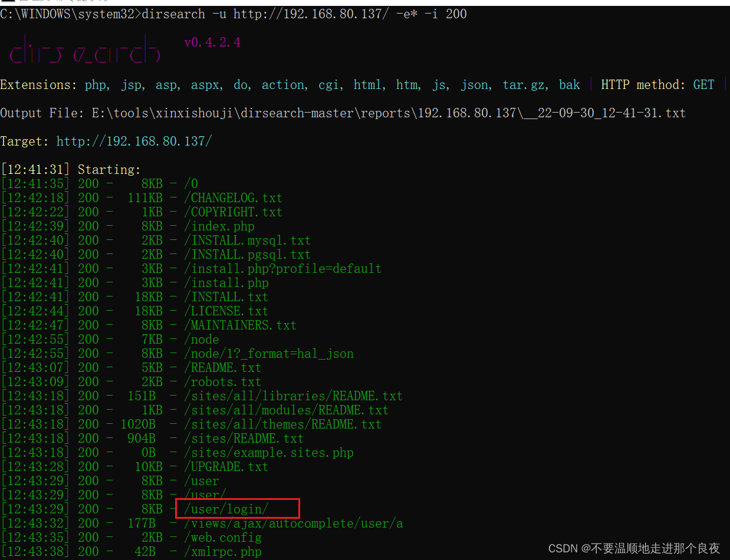This screenshot has width=730, height=560.
Task: Click the /robots.txt result path
Action: coord(223,382)
